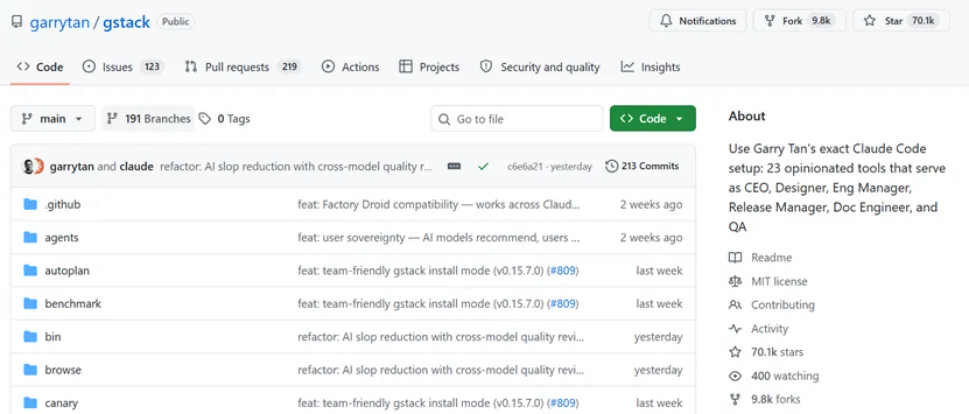Screen dimensions: 969x414
Task: Open the Issues tab
Action: click(x=123, y=67)
